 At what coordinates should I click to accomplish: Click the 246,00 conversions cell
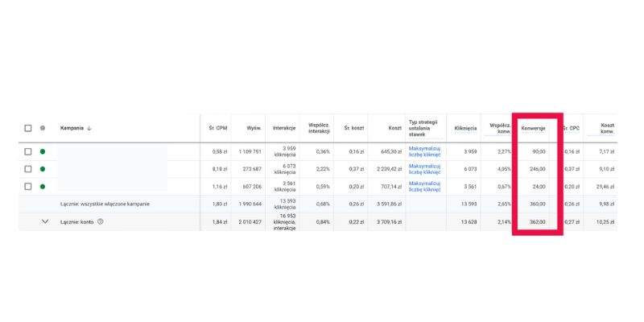[537, 169]
